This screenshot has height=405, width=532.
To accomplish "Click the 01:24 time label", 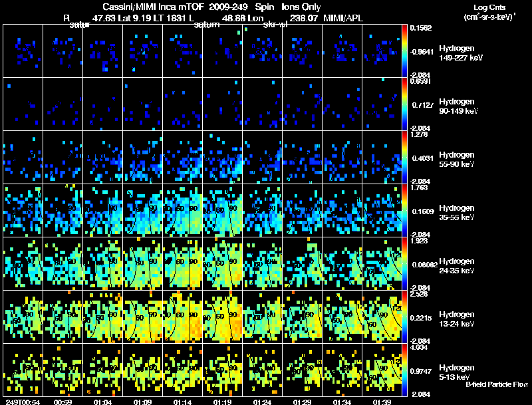I will point(262,402).
